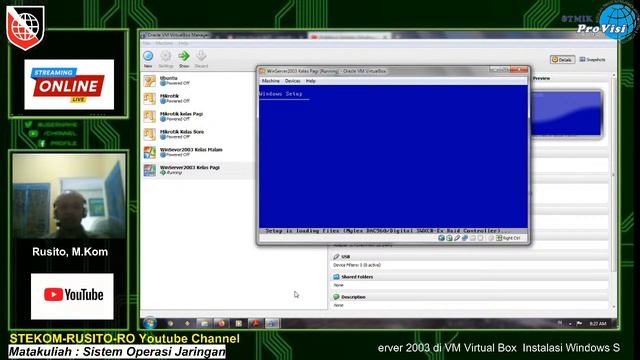Open the Machine menu in VM window
The width and height of the screenshot is (640, 360).
(271, 81)
